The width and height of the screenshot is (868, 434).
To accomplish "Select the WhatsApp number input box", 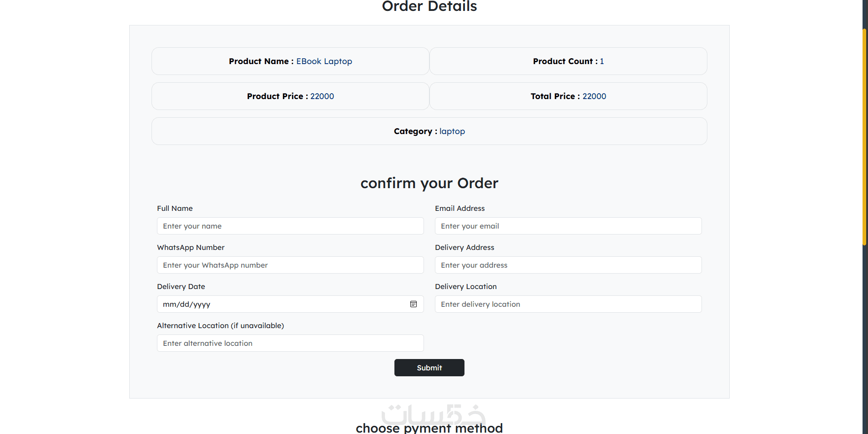I will coord(290,265).
